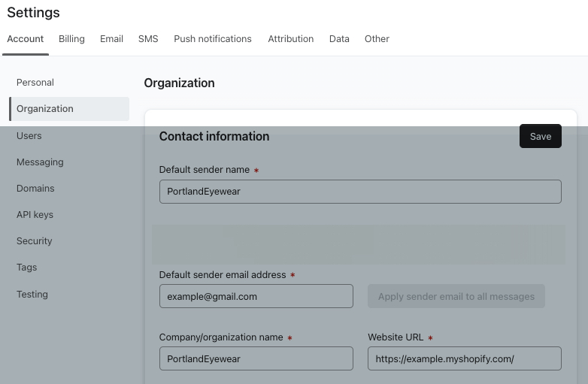This screenshot has width=588, height=384.
Task: Go to Domains in the sidebar
Action: 35,189
